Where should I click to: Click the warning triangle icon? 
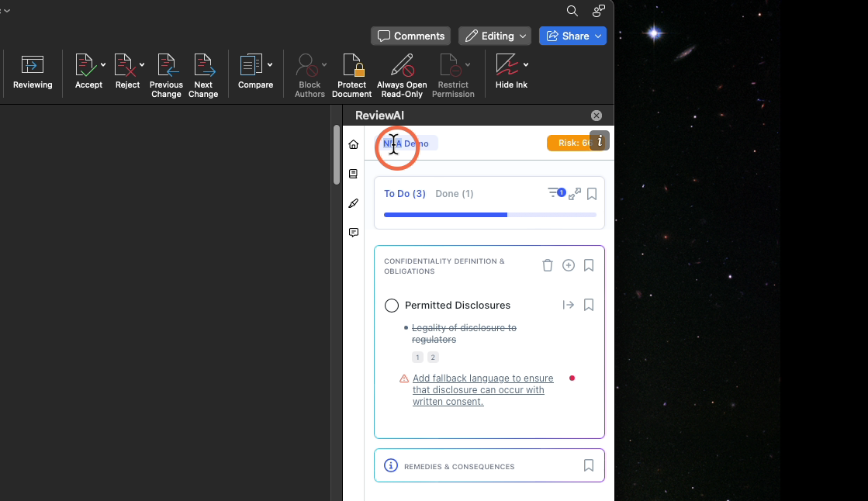click(404, 378)
